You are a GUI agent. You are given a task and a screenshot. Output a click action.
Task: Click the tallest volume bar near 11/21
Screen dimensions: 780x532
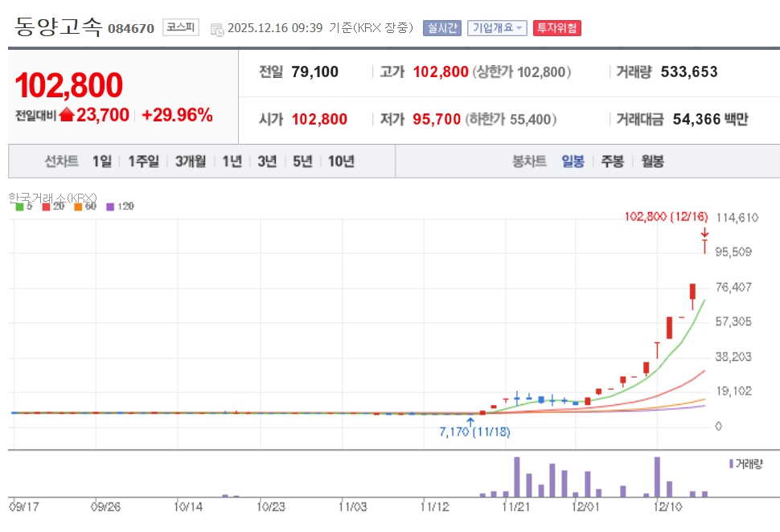[516, 477]
